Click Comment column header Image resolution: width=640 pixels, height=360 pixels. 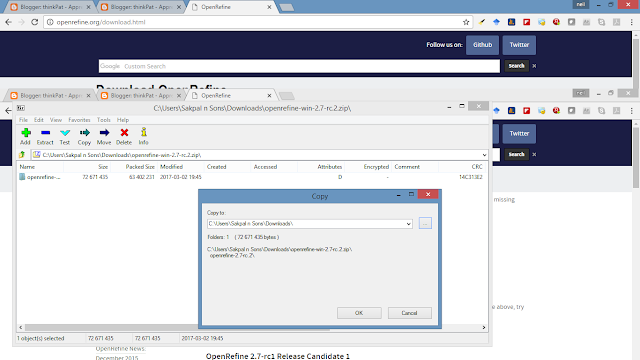pos(415,167)
